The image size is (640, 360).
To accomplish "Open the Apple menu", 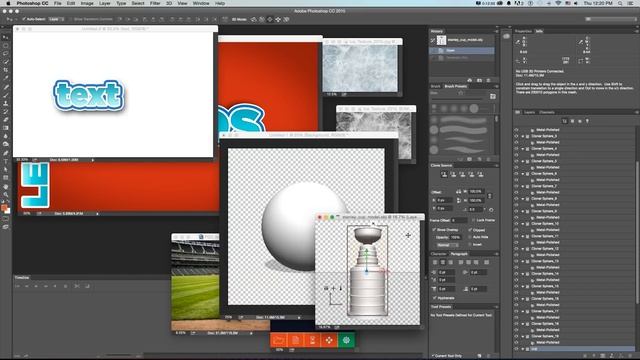I will [x=8, y=3].
